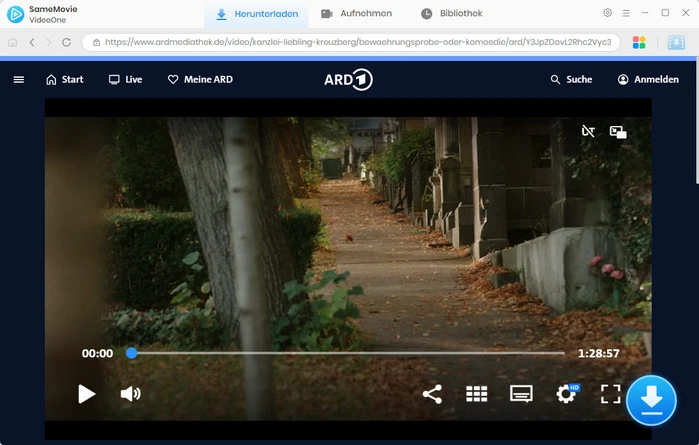
Task: Click the download panel icon in address bar
Action: click(x=676, y=42)
